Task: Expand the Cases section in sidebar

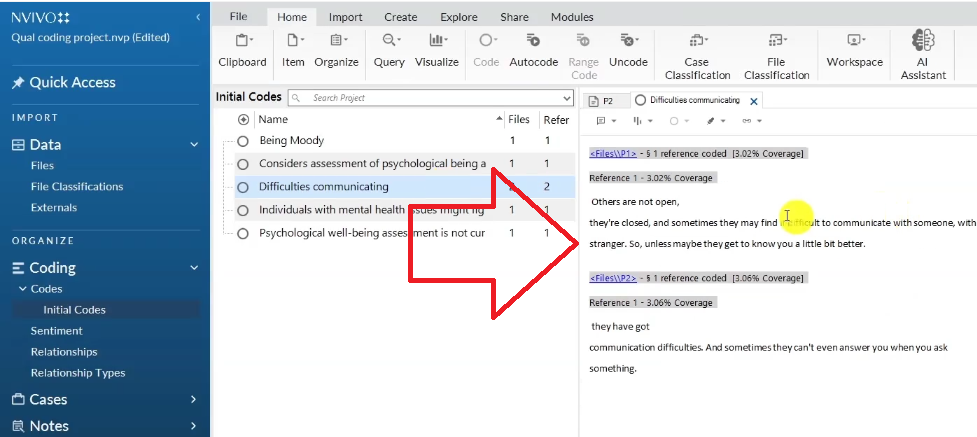Action: tap(194, 399)
